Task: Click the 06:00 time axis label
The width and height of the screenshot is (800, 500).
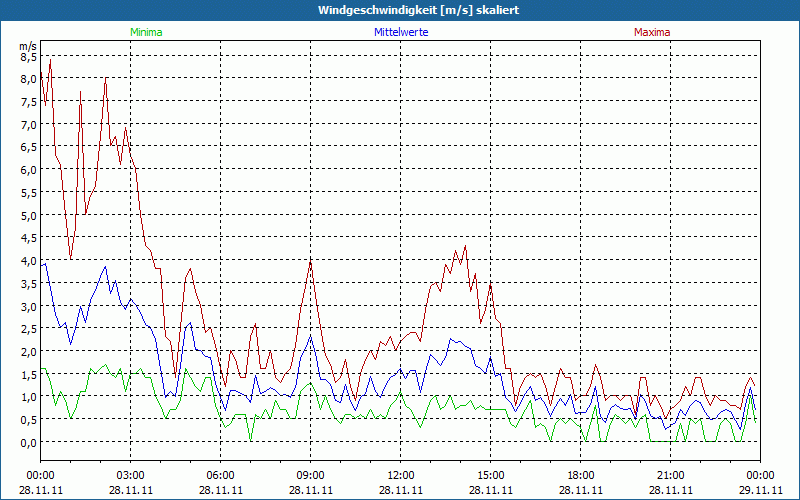Action: (x=220, y=476)
